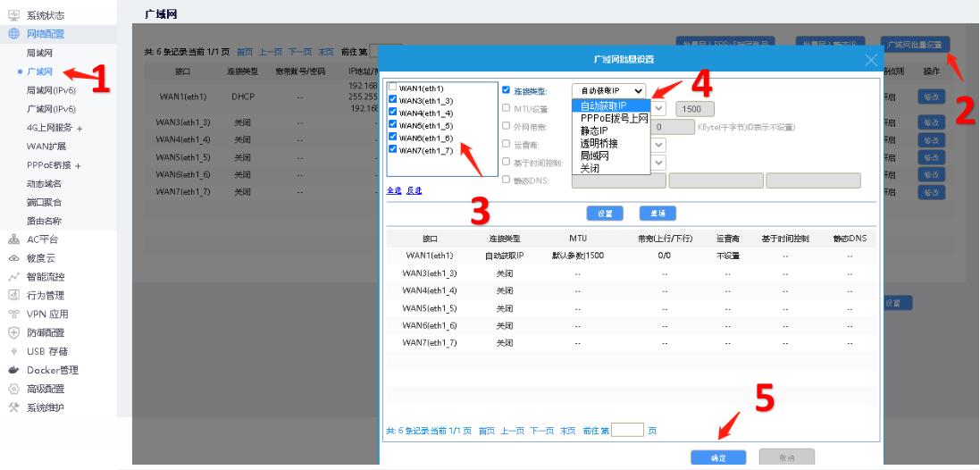Click the shield-with-plus icon in the sidebar
This screenshot has width=980, height=470.
(x=13, y=333)
